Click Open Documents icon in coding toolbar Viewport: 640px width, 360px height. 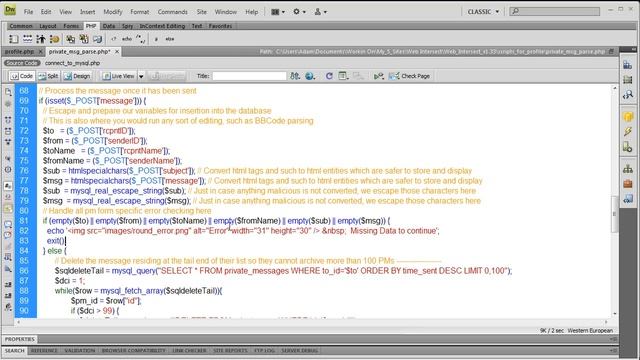click(8, 92)
